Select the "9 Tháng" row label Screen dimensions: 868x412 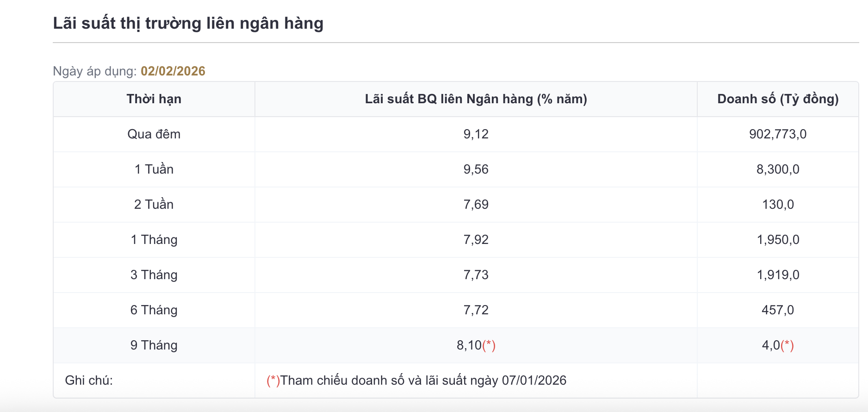[154, 345]
